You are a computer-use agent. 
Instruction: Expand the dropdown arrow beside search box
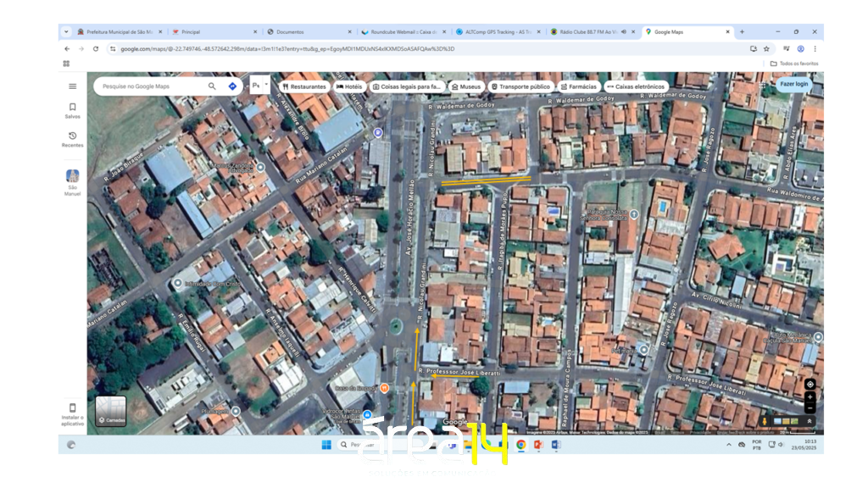(x=266, y=85)
